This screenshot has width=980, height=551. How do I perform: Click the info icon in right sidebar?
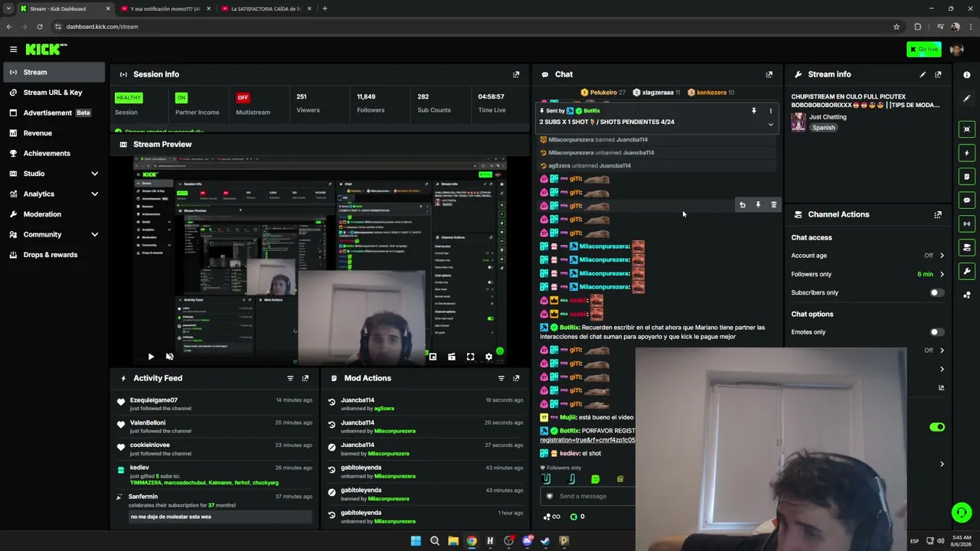tap(967, 75)
